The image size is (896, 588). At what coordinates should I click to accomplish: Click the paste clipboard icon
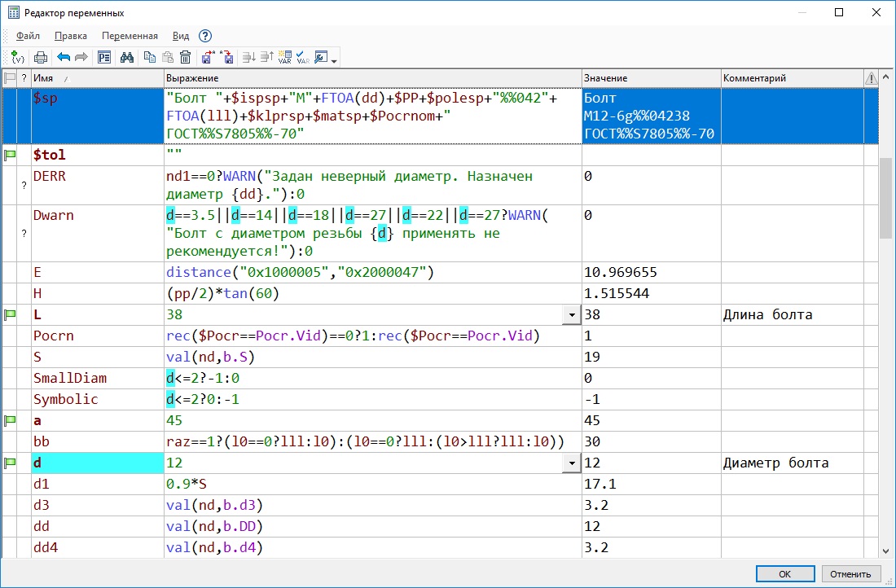click(x=168, y=57)
